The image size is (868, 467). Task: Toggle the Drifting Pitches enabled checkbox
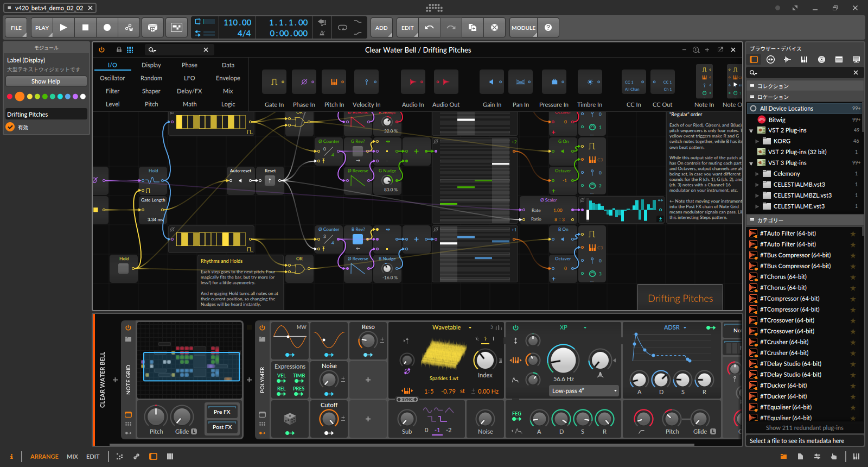pos(10,127)
